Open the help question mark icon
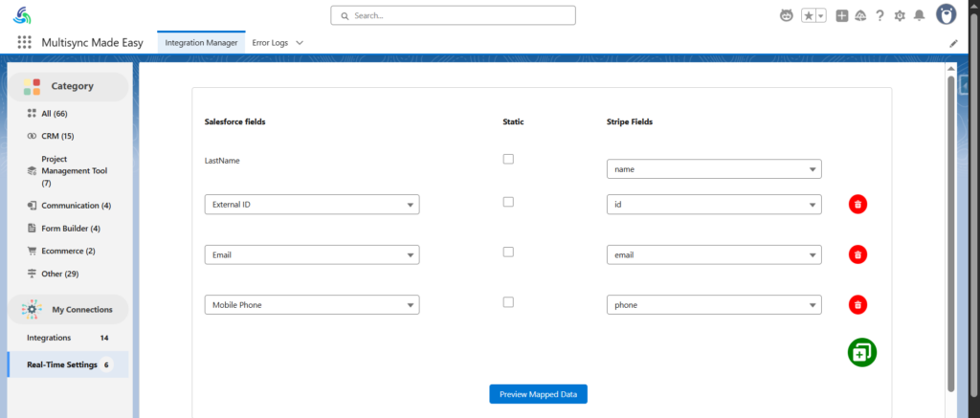Screen dimensions: 980x418 [x=880, y=15]
